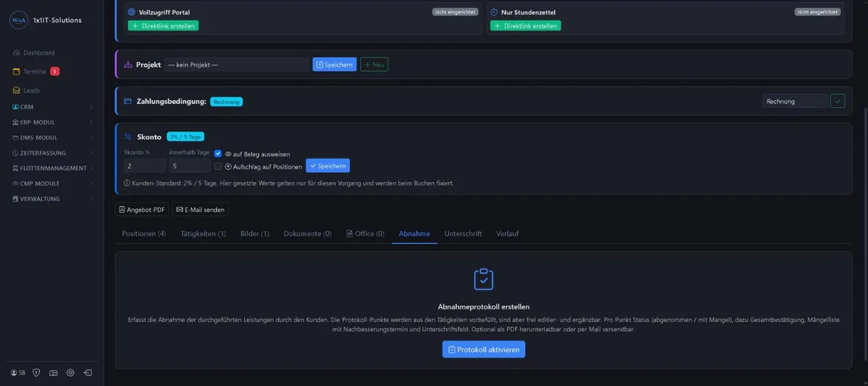Create Direktlink for Nur Stundenzettel

[x=525, y=25]
